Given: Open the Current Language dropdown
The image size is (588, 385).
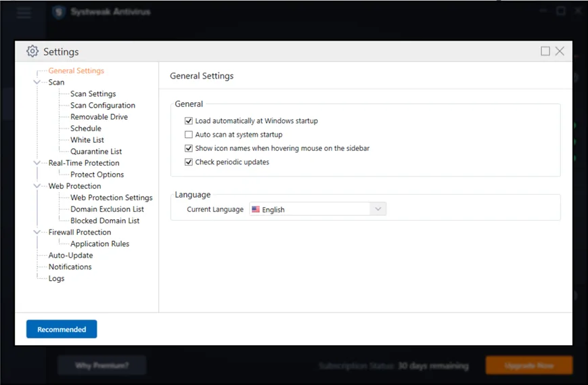Looking at the screenshot, I should (317, 209).
